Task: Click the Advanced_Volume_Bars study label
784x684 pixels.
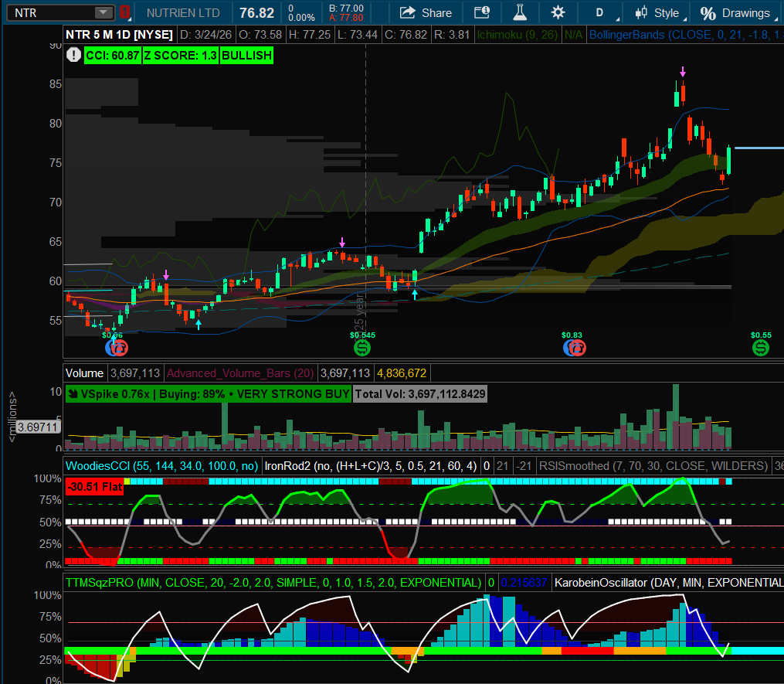Action: (x=240, y=373)
